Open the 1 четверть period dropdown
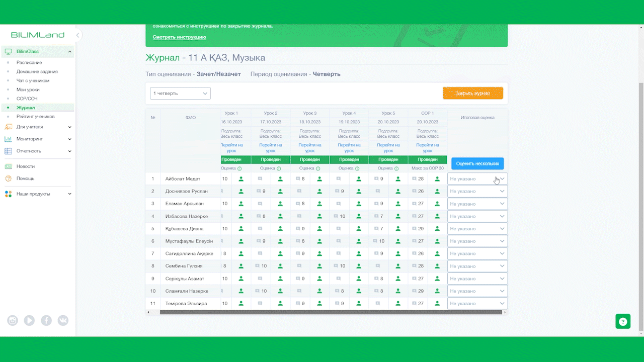 (x=180, y=93)
